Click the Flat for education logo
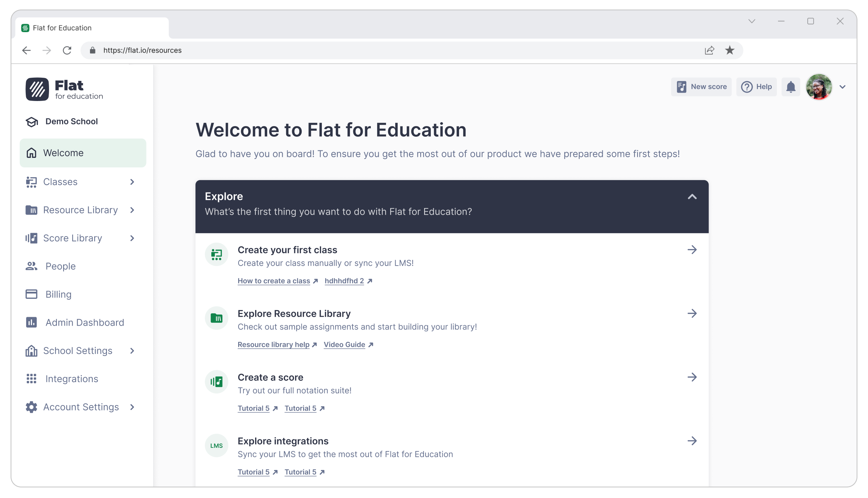 point(64,89)
